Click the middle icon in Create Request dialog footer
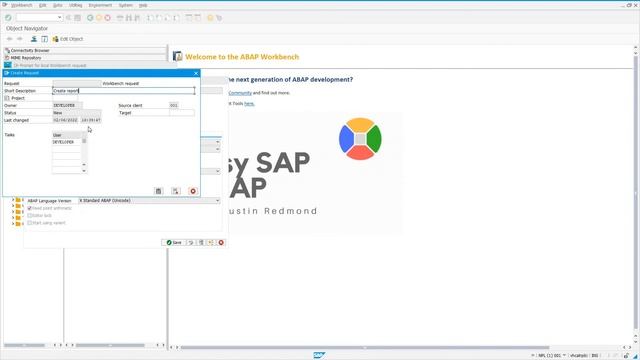This screenshot has width=640, height=360. [x=176, y=191]
